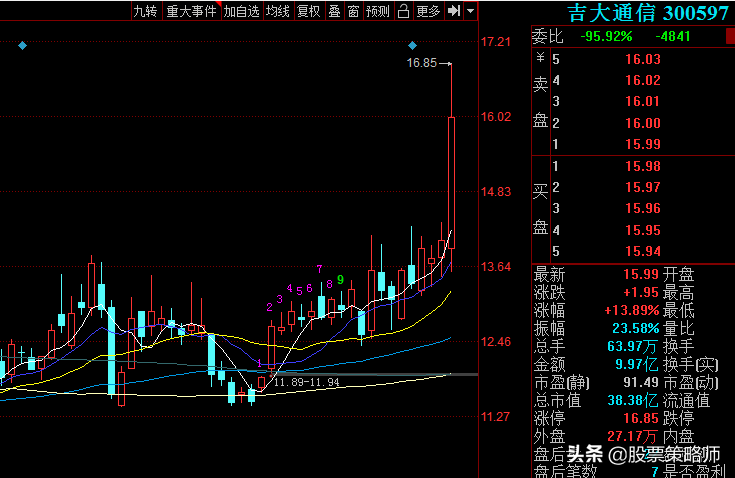Toggle the lock icon in toolbar
735x478 pixels.
click(403, 11)
